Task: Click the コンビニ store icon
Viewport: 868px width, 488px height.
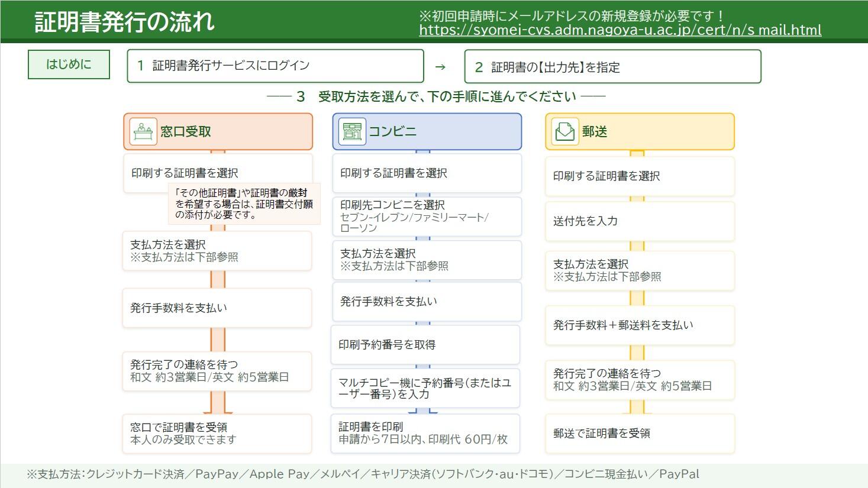Action: pos(352,131)
